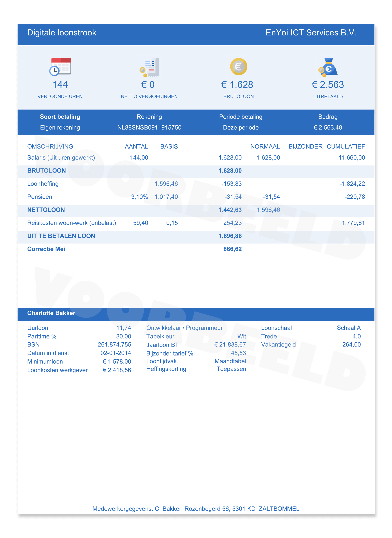Click the 'Eigen rekening' value
Viewport: 392px width, 538px height.
pos(60,128)
